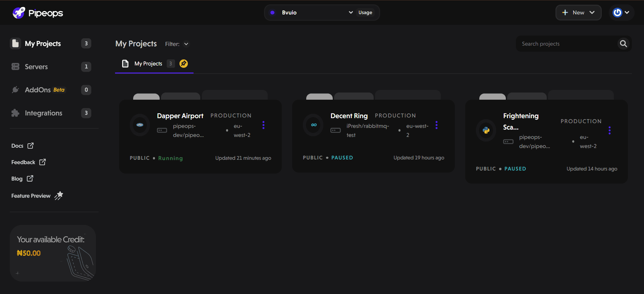Click the search magnifier icon
Viewport: 644px width, 294px height.
624,44
